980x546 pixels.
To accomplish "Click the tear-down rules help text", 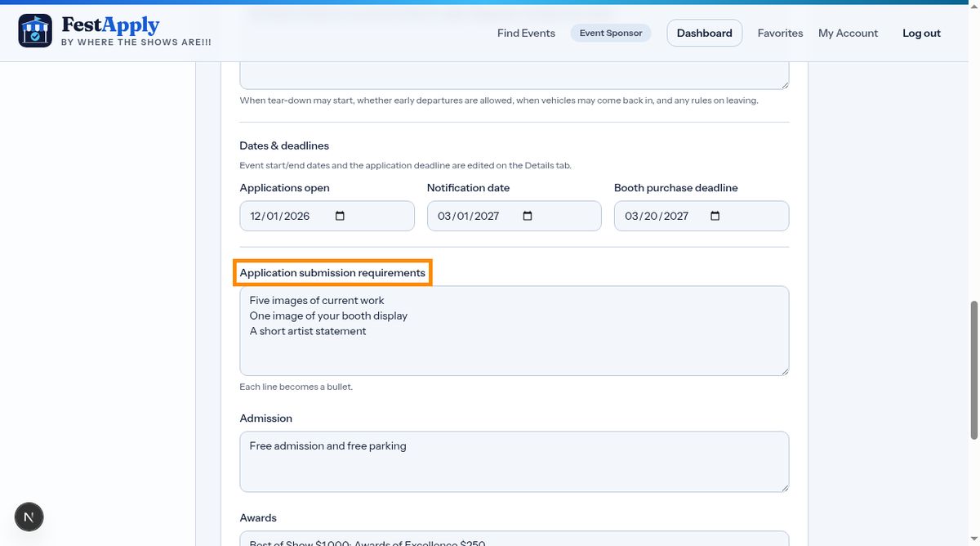I will [x=499, y=101].
